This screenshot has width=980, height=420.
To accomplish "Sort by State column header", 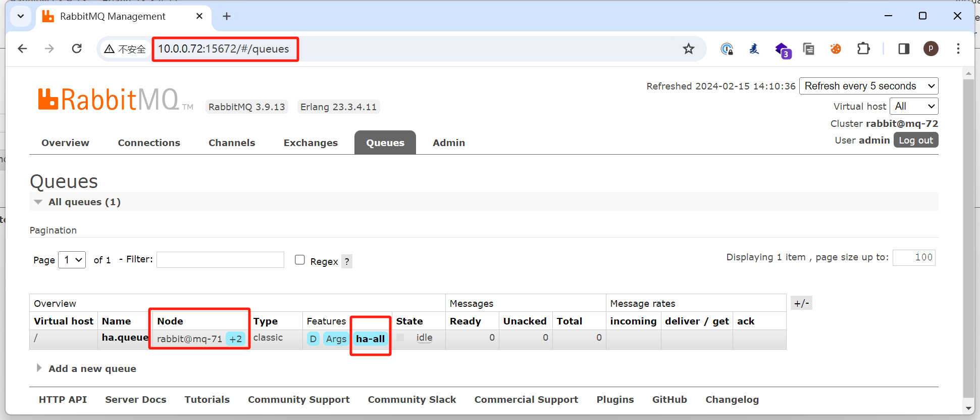I will click(409, 321).
